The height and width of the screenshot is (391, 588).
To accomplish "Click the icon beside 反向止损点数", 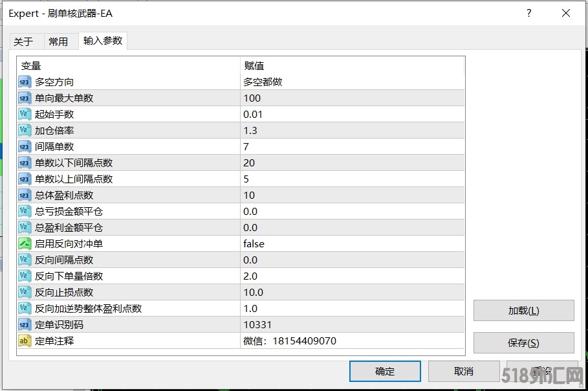I will point(25,293).
